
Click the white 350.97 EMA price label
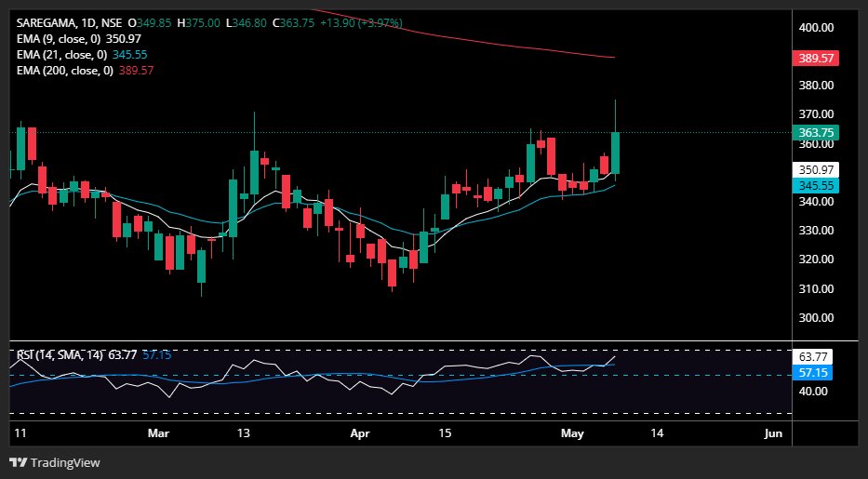[815, 170]
